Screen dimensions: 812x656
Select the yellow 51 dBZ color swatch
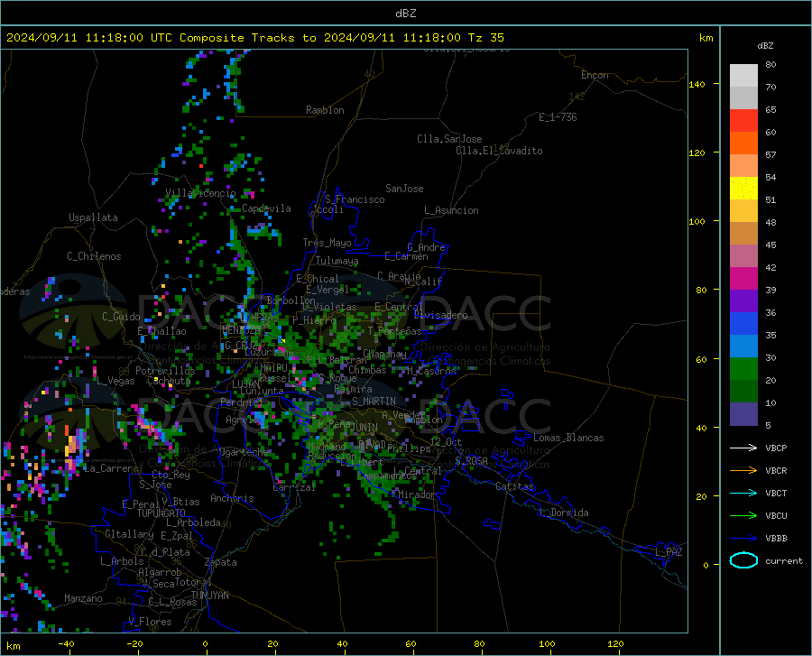tap(743, 189)
